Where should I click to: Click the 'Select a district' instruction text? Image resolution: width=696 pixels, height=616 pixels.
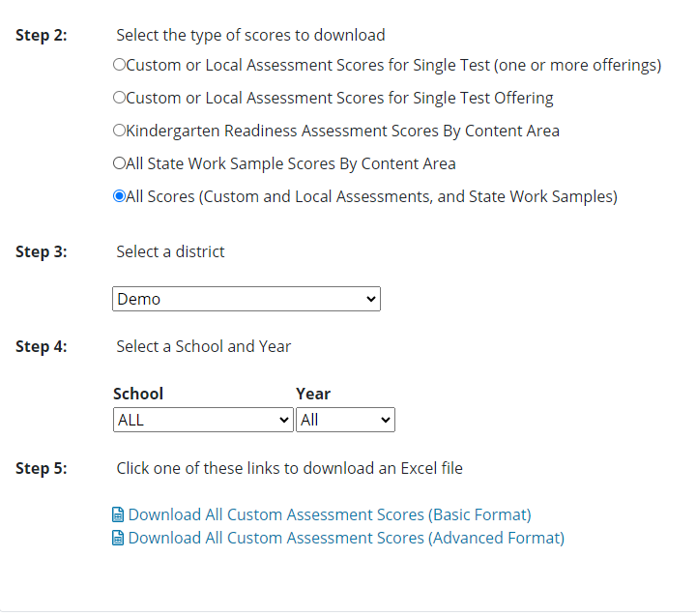coord(170,251)
